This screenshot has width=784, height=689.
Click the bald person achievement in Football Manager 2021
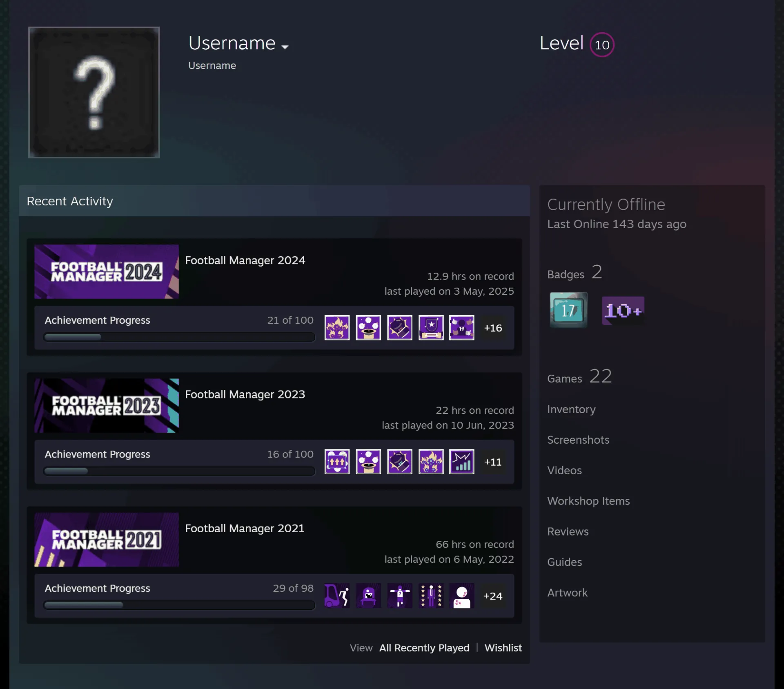point(462,596)
